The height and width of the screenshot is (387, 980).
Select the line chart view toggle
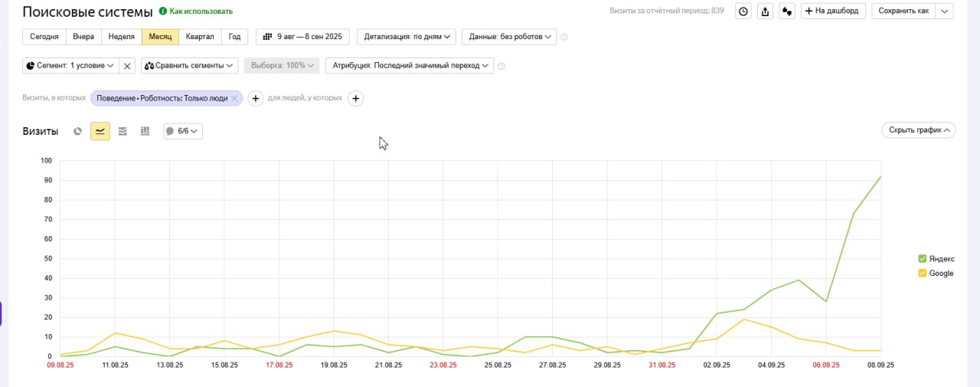click(100, 131)
